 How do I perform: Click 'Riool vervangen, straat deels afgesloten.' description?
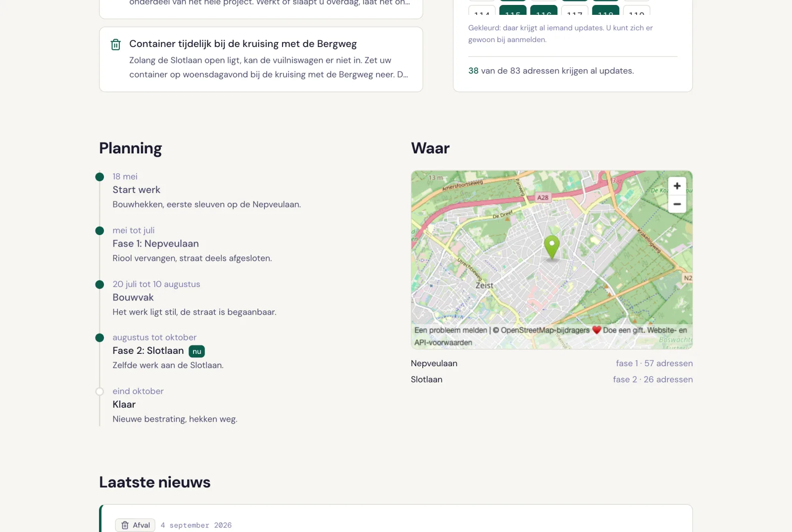(192, 258)
